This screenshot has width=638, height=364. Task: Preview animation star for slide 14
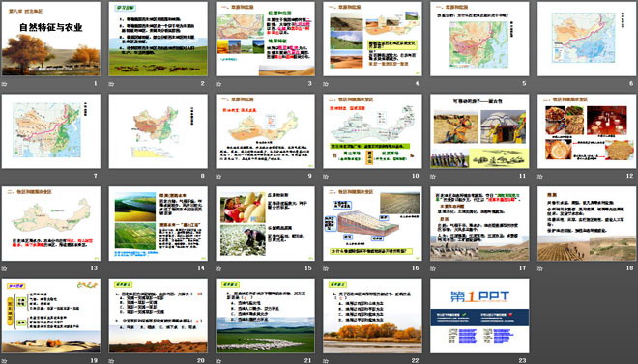click(111, 268)
